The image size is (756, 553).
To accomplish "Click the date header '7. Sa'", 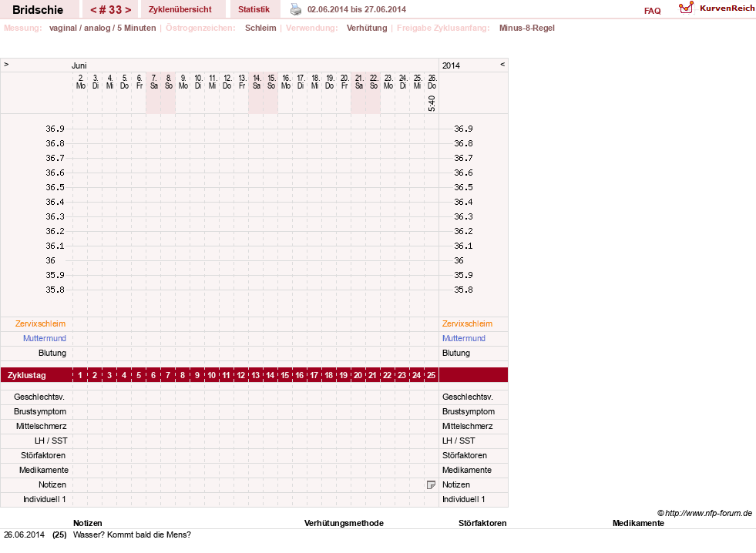I will (x=154, y=82).
